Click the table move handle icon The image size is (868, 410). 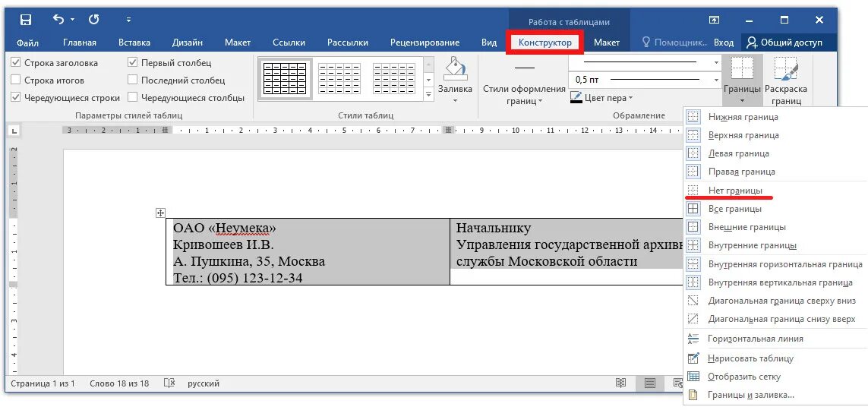(x=160, y=213)
